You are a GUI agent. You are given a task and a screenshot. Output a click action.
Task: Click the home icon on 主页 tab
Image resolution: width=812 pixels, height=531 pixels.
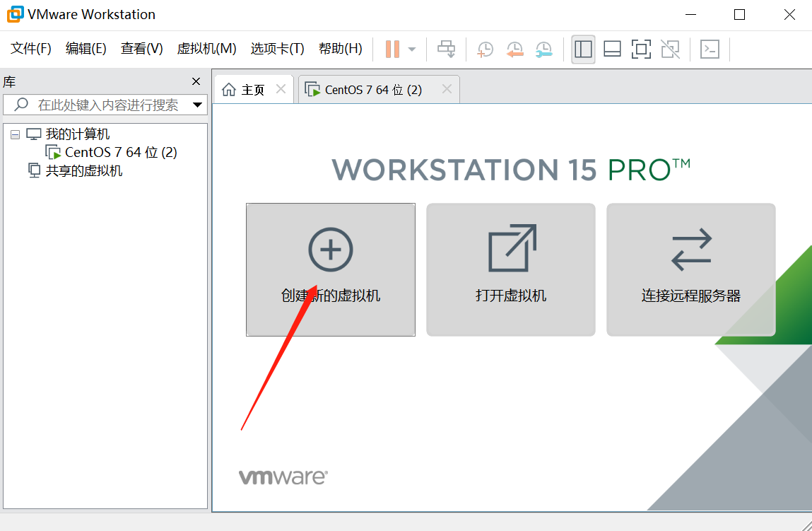pos(228,90)
